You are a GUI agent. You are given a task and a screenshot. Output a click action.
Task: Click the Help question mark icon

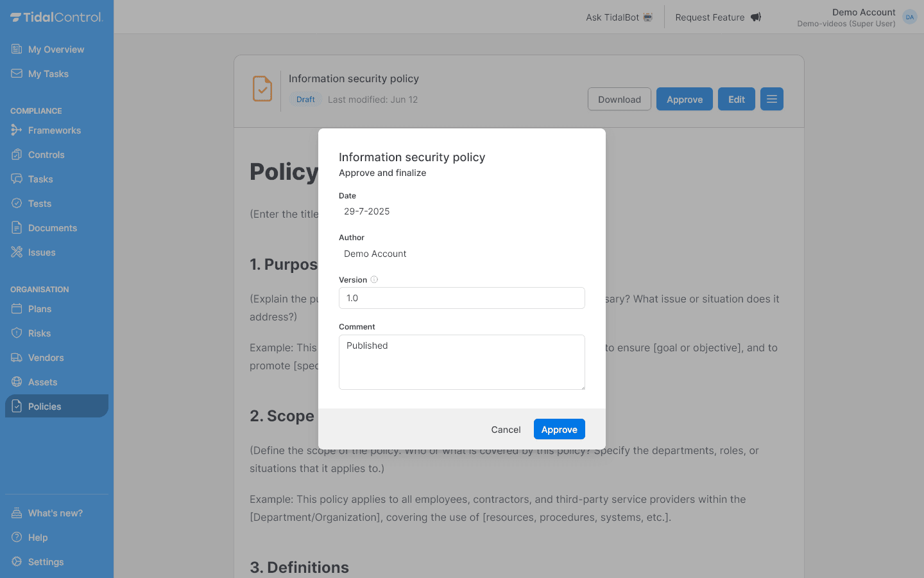click(x=15, y=538)
